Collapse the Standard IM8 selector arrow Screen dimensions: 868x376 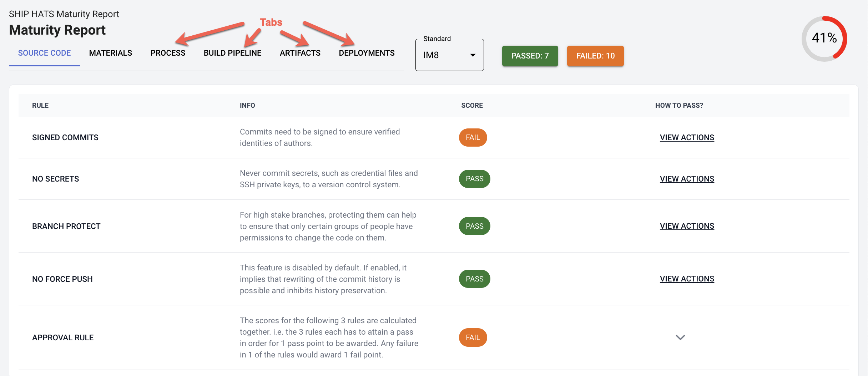point(473,55)
